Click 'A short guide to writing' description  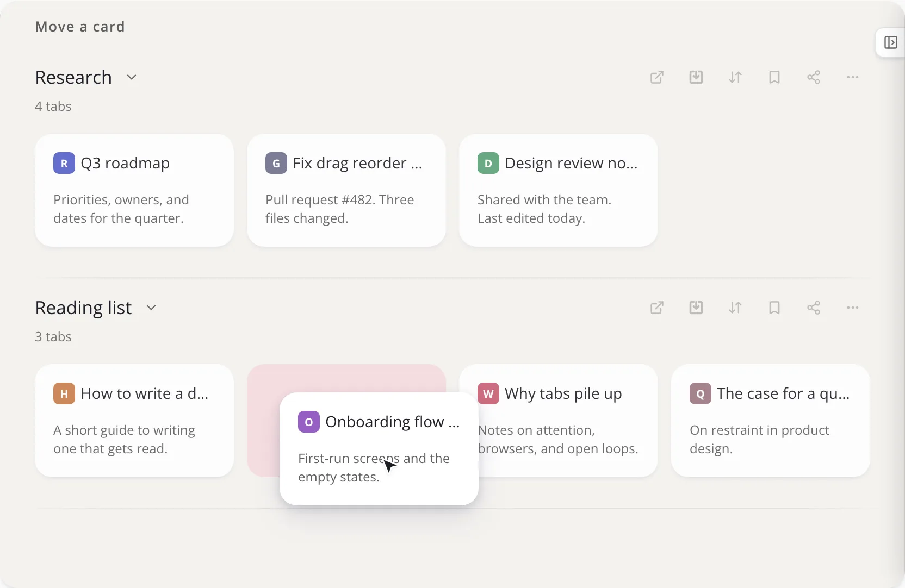coord(124,439)
